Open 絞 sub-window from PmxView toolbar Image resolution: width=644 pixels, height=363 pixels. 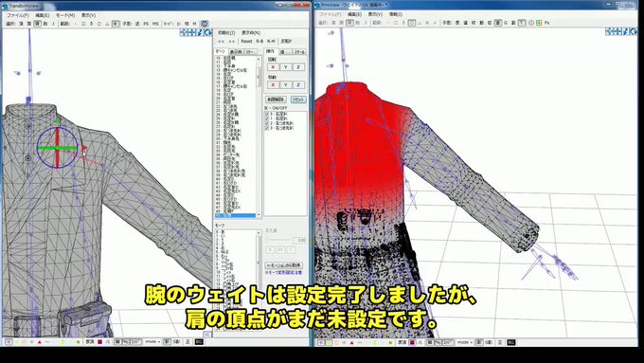click(x=474, y=23)
